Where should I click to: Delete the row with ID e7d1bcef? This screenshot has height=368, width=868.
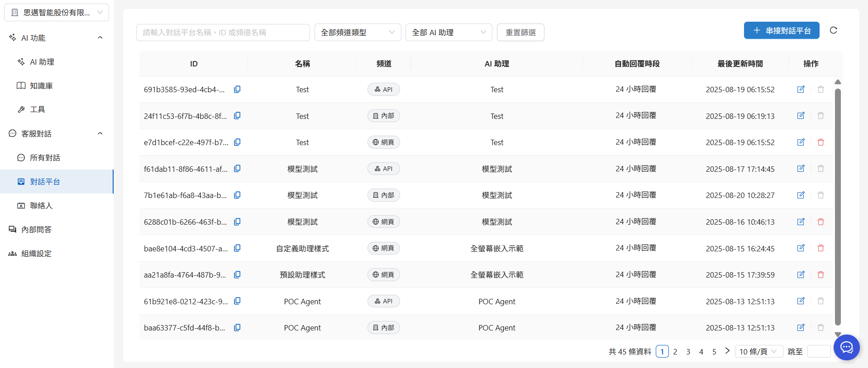[x=820, y=142]
